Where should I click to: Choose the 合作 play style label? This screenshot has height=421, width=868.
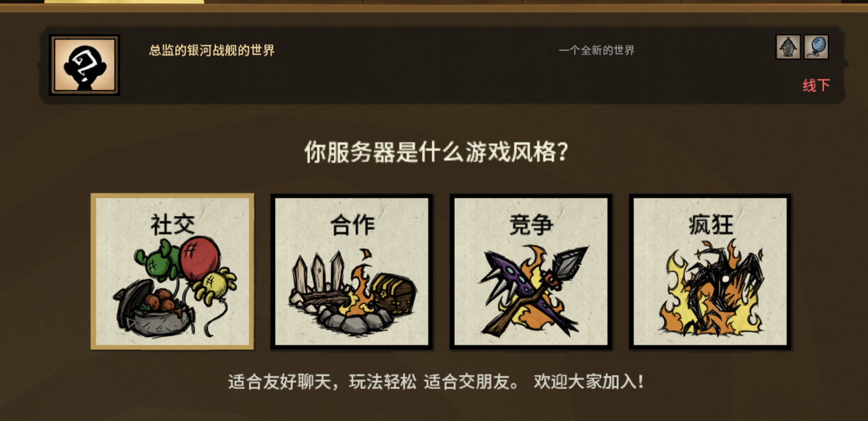[x=352, y=225]
